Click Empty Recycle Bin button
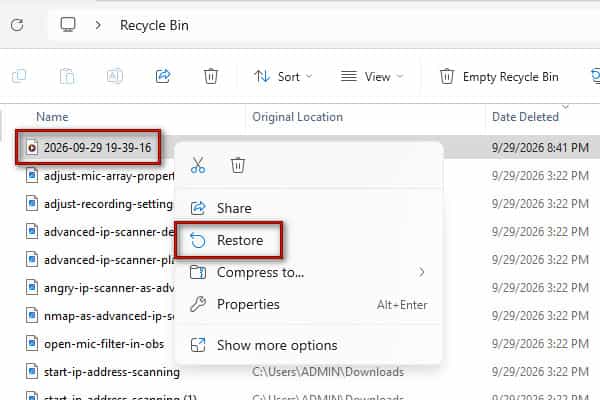 [499, 77]
